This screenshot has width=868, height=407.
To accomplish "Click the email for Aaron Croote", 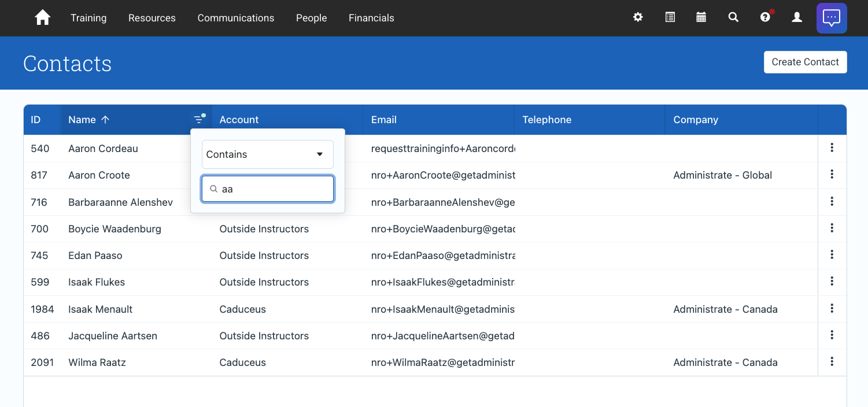I will pyautogui.click(x=443, y=175).
